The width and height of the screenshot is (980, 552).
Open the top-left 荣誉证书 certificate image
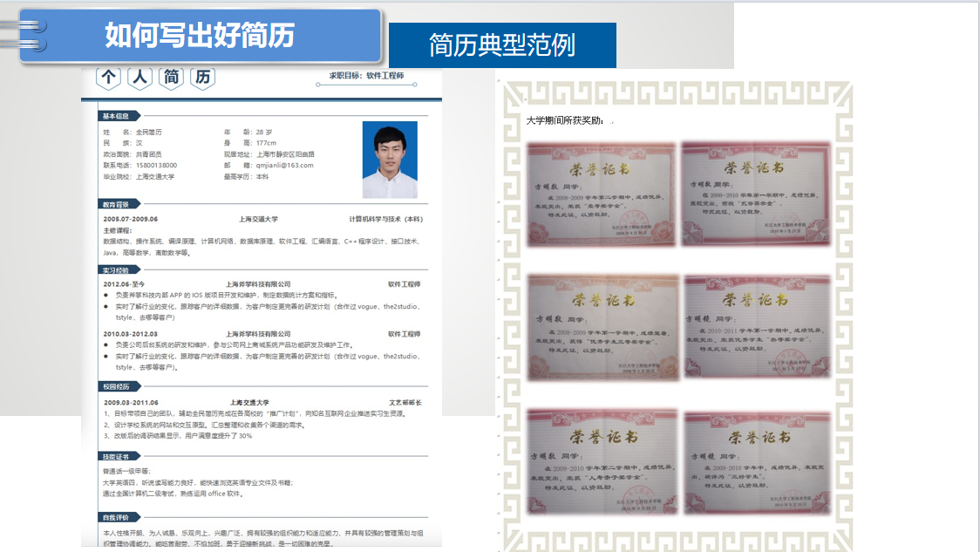[602, 194]
